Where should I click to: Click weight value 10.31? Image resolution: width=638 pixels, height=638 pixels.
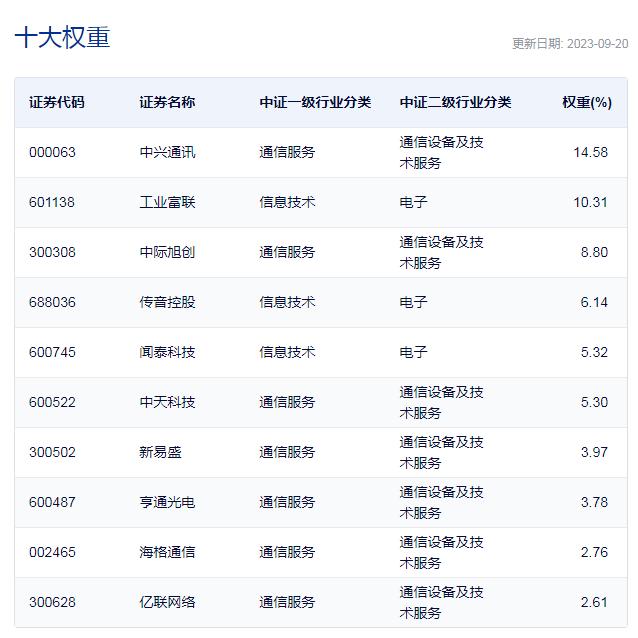[x=590, y=202]
